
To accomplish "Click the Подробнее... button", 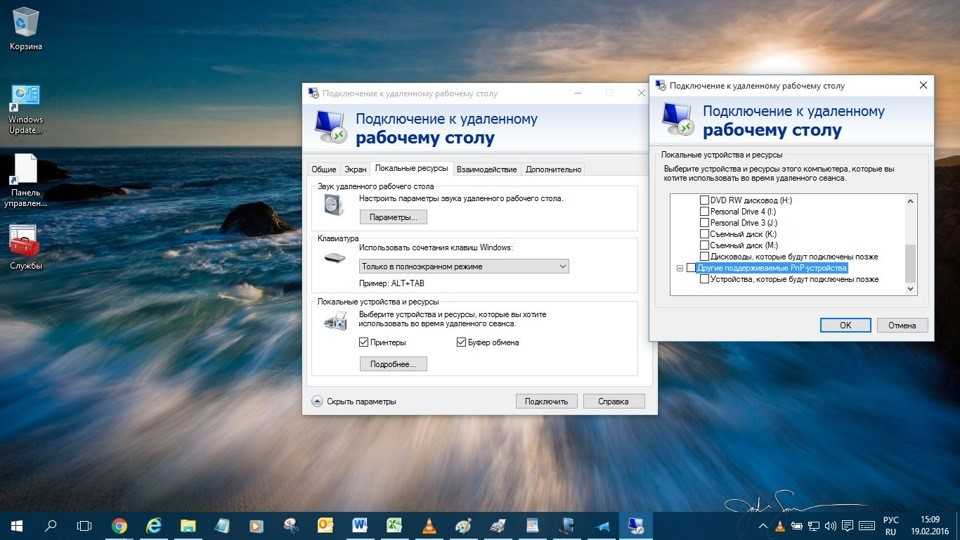I will (393, 364).
